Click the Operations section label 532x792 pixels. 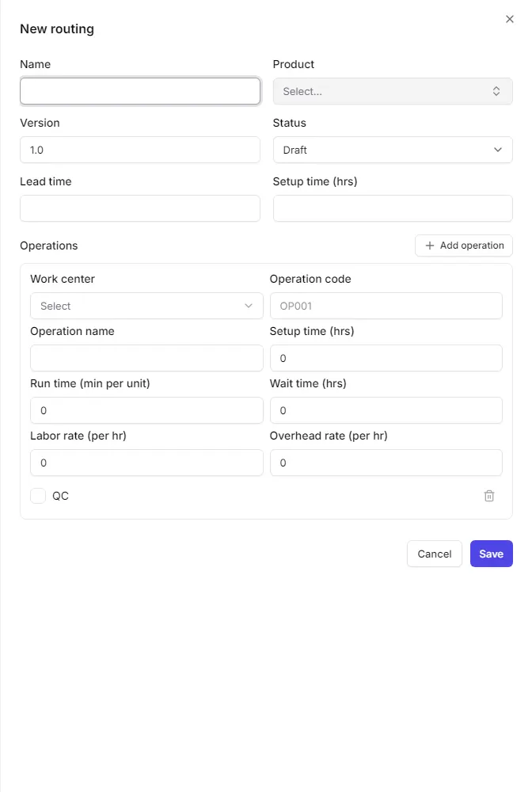(x=49, y=246)
